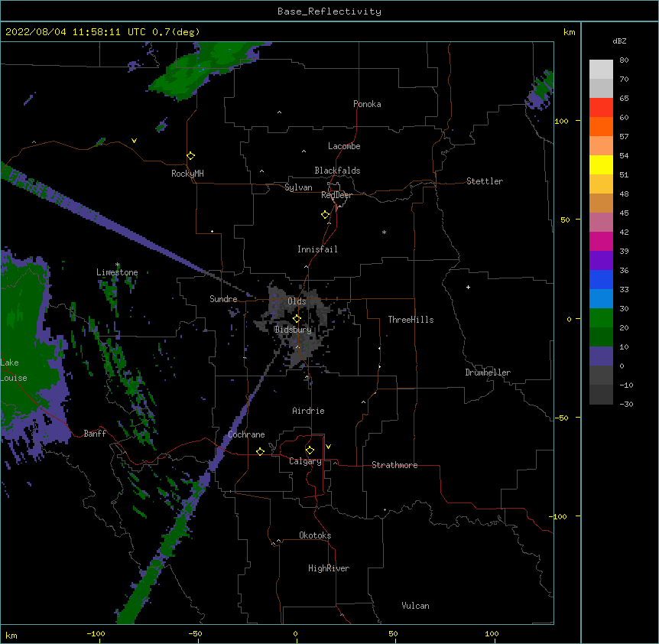Click the Lake Louise label

(14, 370)
